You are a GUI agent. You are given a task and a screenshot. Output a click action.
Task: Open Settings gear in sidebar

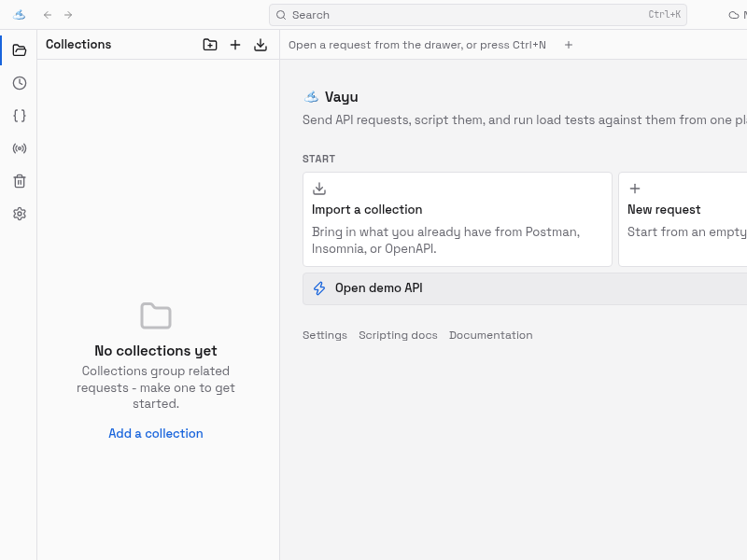click(x=20, y=214)
